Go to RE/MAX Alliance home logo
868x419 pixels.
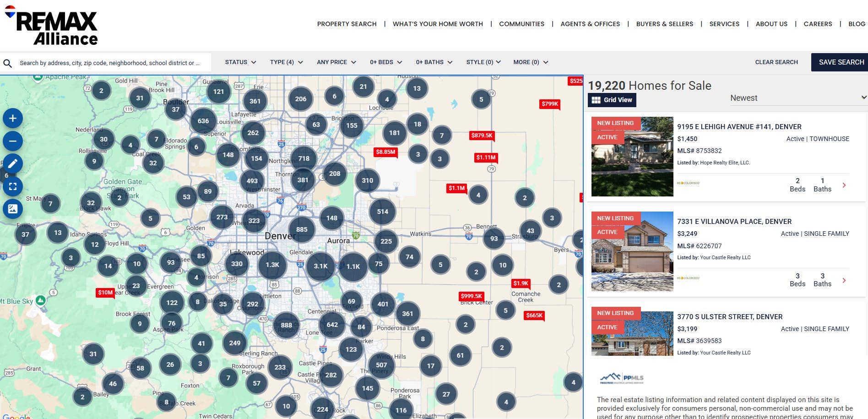[51, 26]
